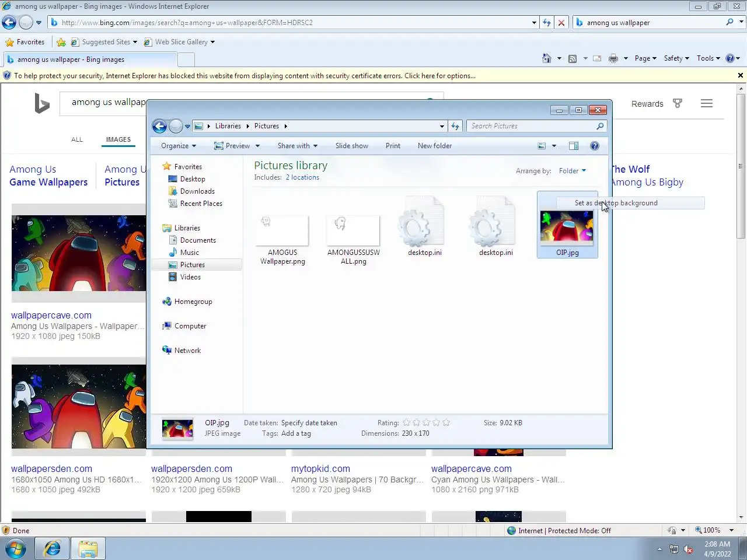
Task: Open the IE Tools menu
Action: pos(708,58)
